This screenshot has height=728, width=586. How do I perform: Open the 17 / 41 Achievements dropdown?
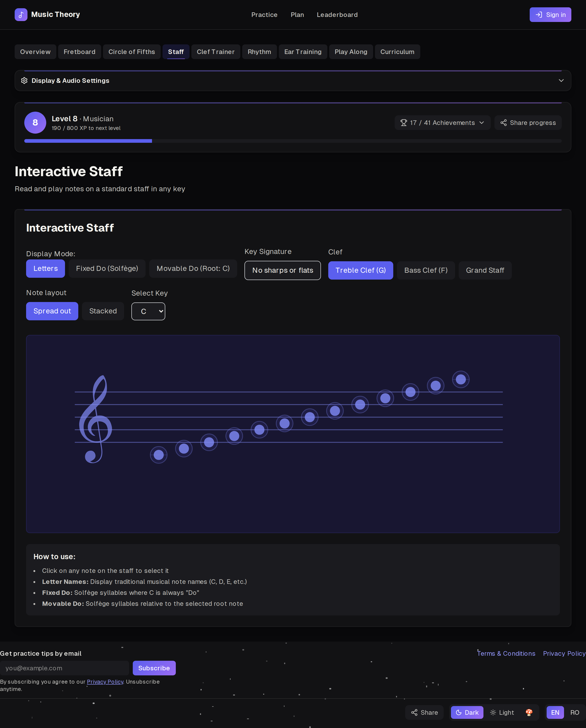point(442,123)
